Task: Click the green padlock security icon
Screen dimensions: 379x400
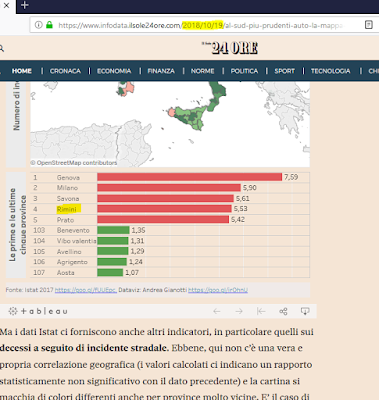Action: 49,25
